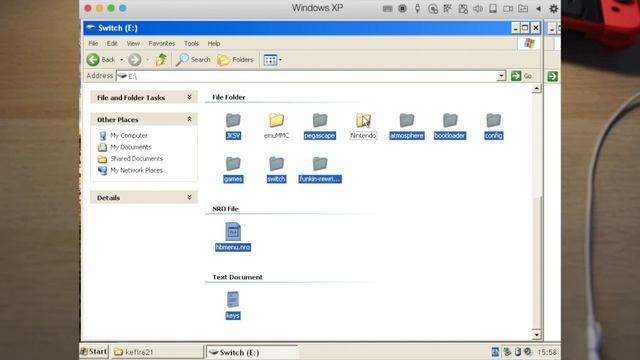
Task: Click the VM sound speaker icon
Action: tap(478, 9)
